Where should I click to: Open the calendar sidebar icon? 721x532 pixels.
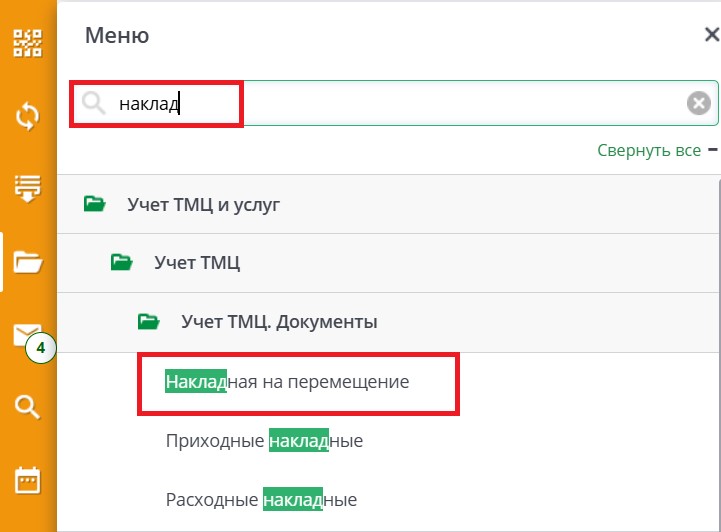(27, 481)
